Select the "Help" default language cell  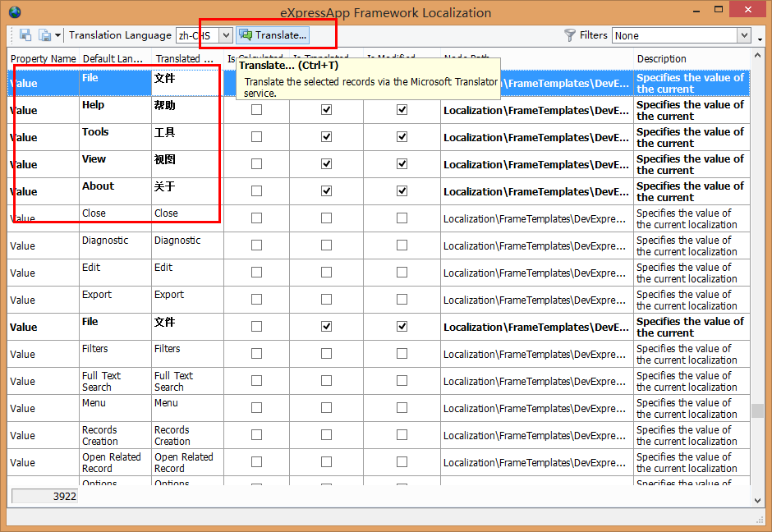(x=115, y=110)
